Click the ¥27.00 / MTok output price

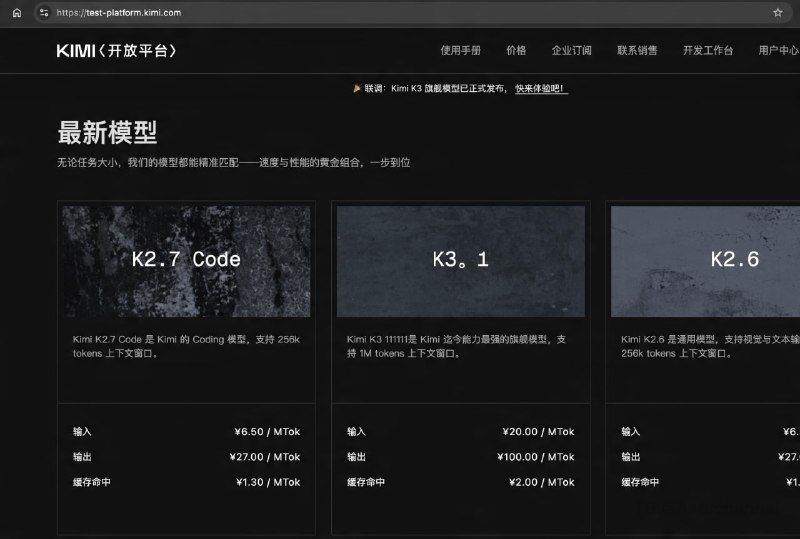(x=265, y=457)
